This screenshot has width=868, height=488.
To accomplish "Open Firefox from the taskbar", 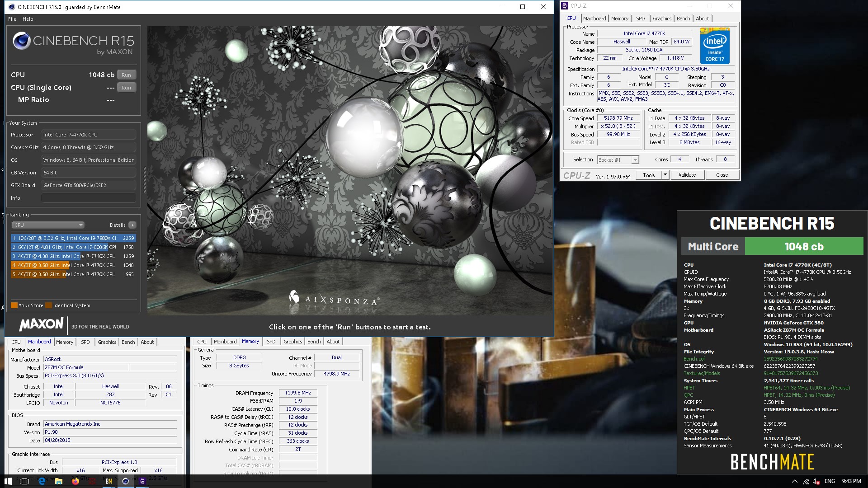I will [75, 481].
